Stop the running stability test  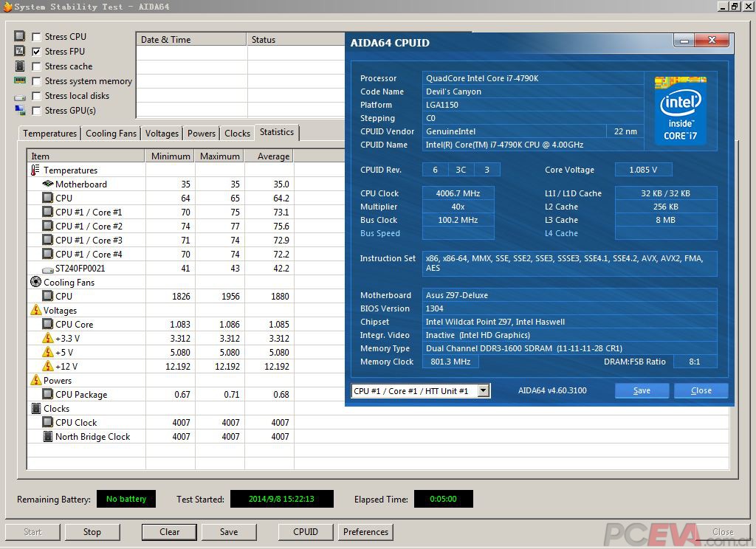[x=92, y=532]
